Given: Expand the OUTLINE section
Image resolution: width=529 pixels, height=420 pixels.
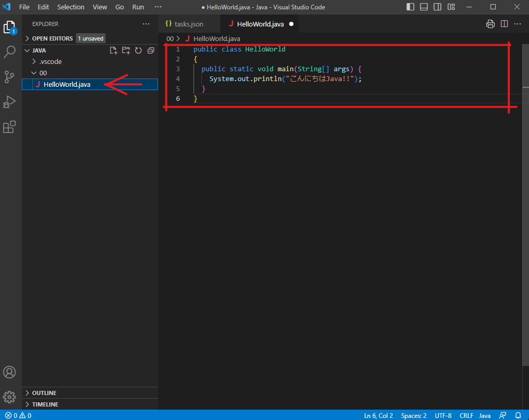Looking at the screenshot, I should (x=44, y=393).
